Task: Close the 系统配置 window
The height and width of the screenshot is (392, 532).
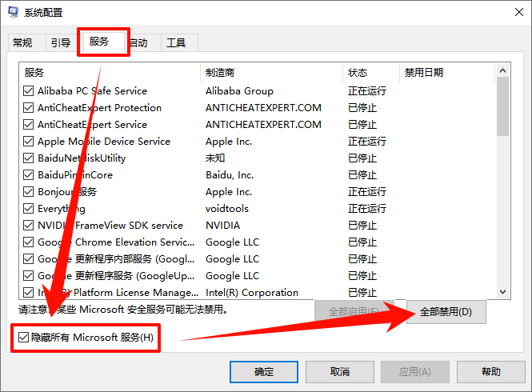Action: pos(518,12)
